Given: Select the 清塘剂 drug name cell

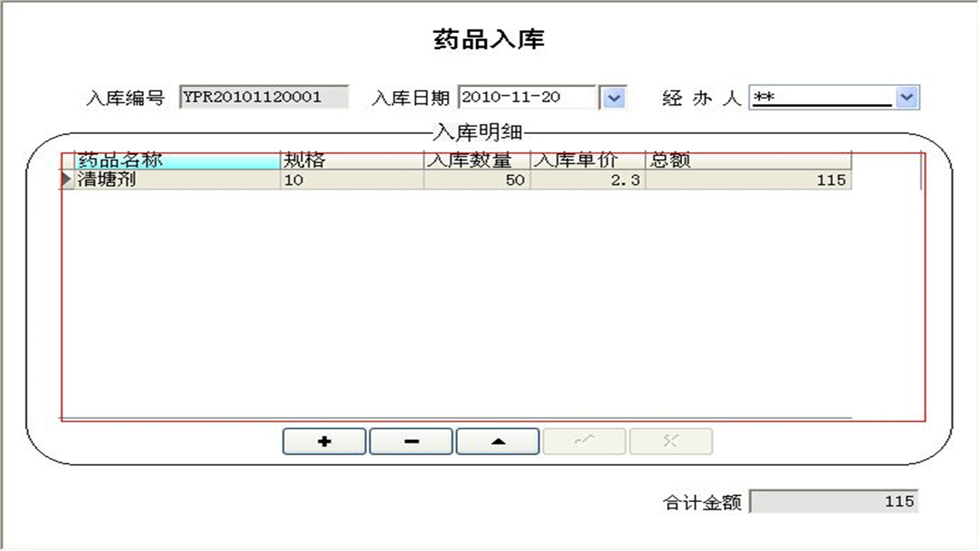Looking at the screenshot, I should [x=178, y=180].
